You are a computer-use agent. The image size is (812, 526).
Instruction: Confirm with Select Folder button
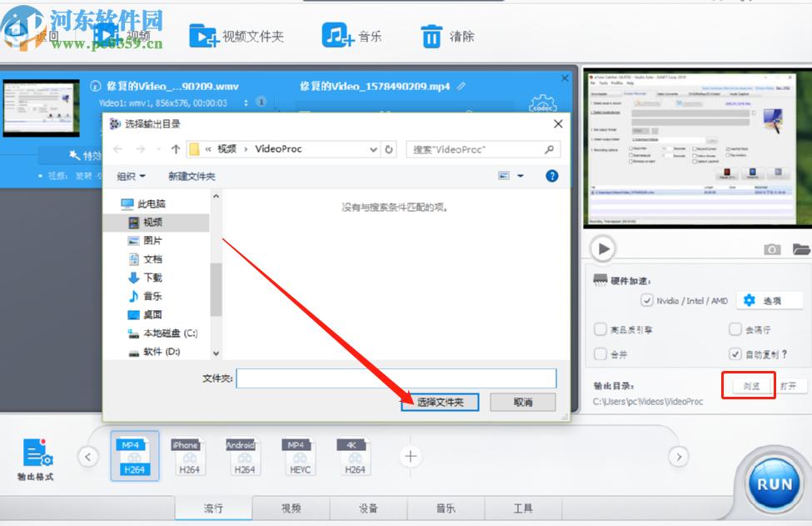click(x=440, y=402)
